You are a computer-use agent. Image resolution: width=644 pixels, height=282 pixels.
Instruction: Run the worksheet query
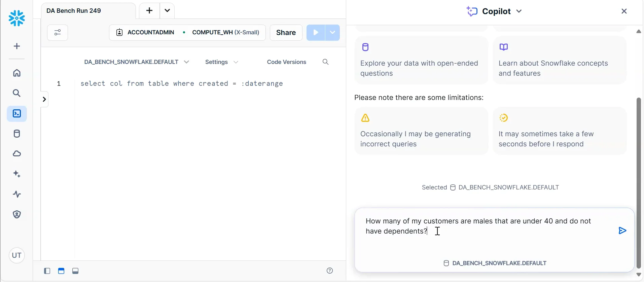316,33
